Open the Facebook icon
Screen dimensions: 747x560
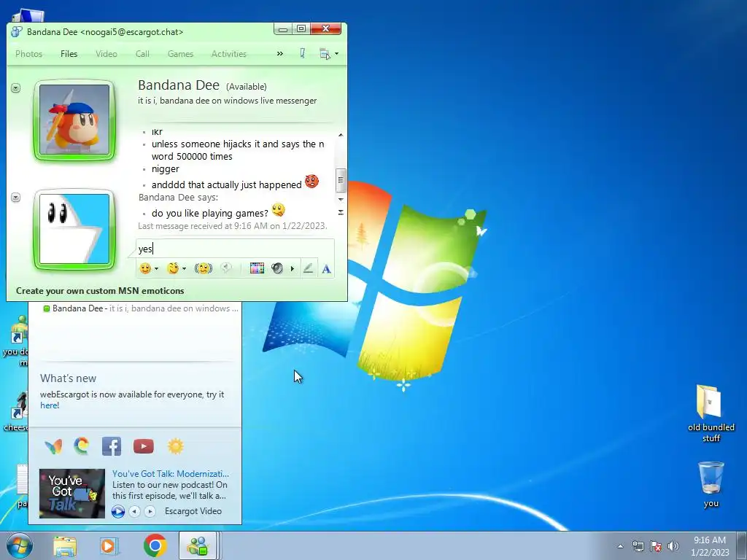tap(112, 446)
